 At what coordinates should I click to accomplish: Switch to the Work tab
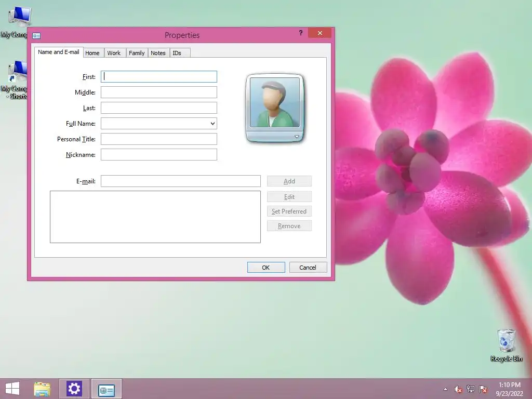pyautogui.click(x=114, y=53)
